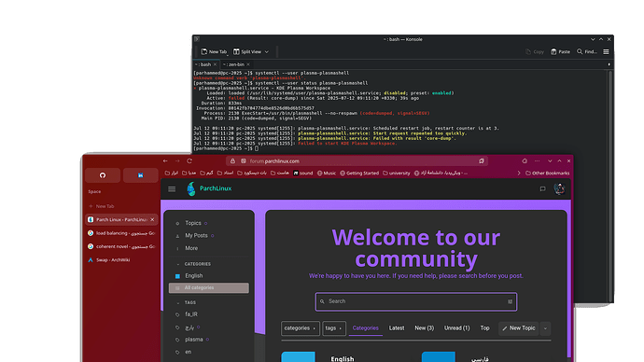This screenshot has height=362, width=644.
Task: Click the ParchLinux logo
Action: (209, 188)
